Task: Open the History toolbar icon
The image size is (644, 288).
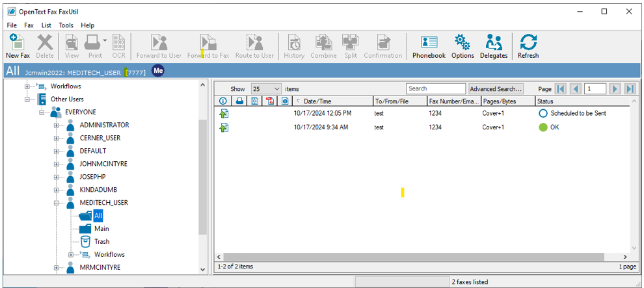Action: tap(294, 46)
